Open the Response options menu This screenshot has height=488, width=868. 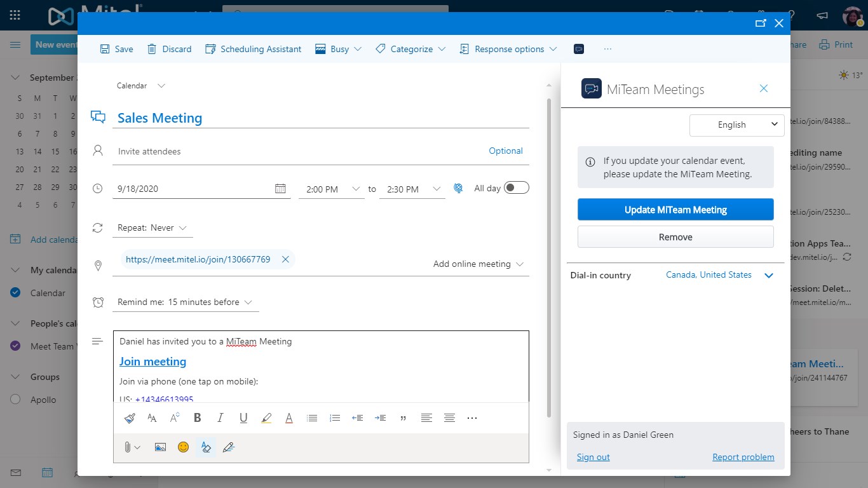click(508, 49)
